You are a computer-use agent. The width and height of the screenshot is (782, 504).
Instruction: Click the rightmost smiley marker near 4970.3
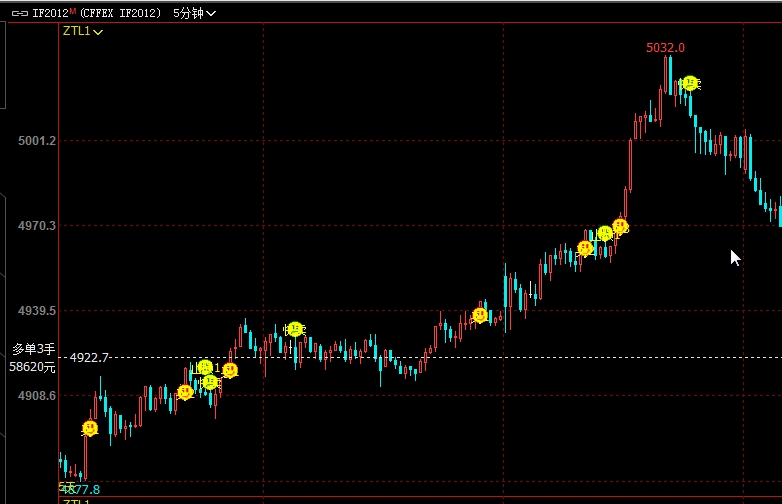[620, 226]
